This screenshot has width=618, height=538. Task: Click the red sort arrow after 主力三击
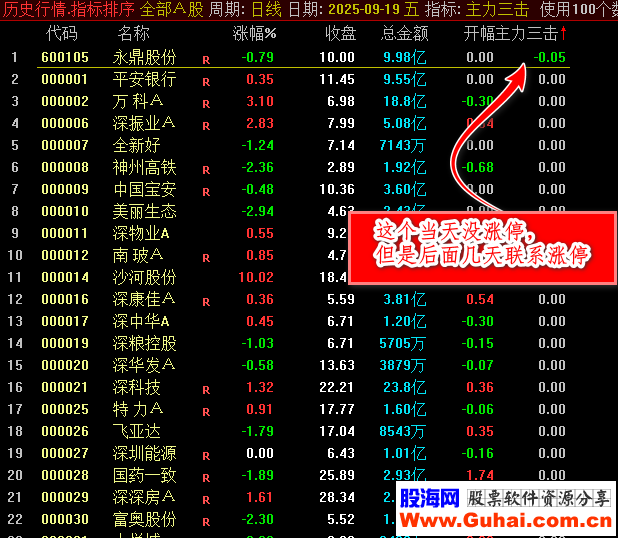564,33
